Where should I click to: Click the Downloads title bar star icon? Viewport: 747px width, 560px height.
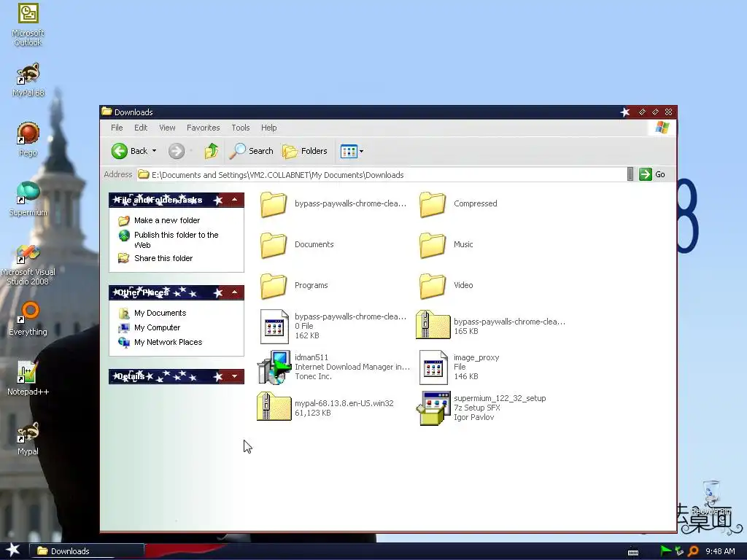625,112
